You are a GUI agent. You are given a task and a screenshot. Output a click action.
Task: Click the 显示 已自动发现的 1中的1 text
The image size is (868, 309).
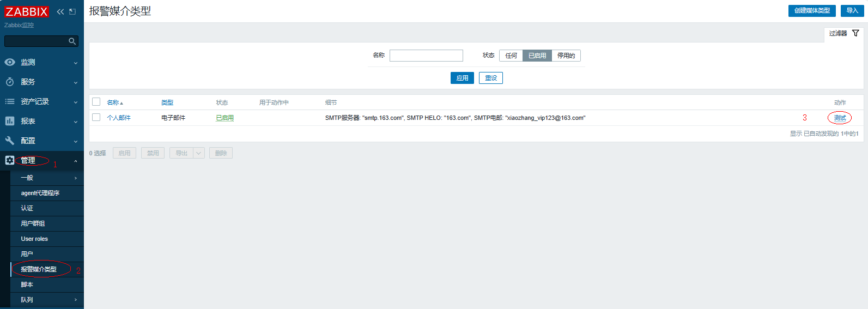[x=824, y=134]
